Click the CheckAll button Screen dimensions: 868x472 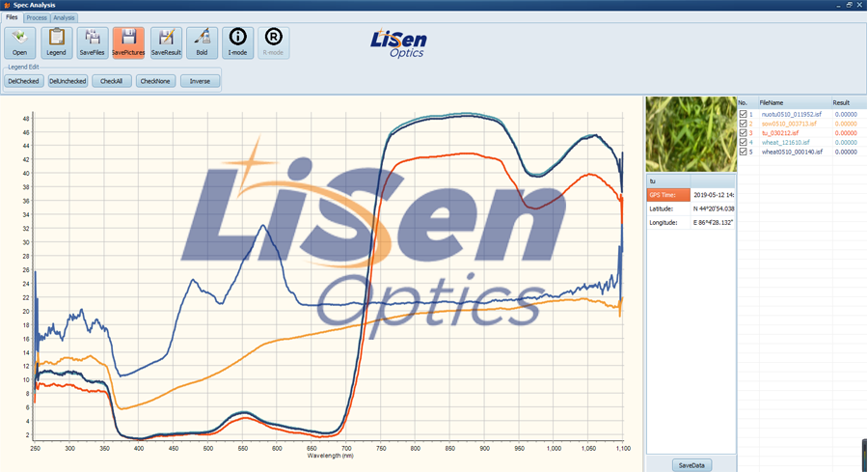[111, 81]
